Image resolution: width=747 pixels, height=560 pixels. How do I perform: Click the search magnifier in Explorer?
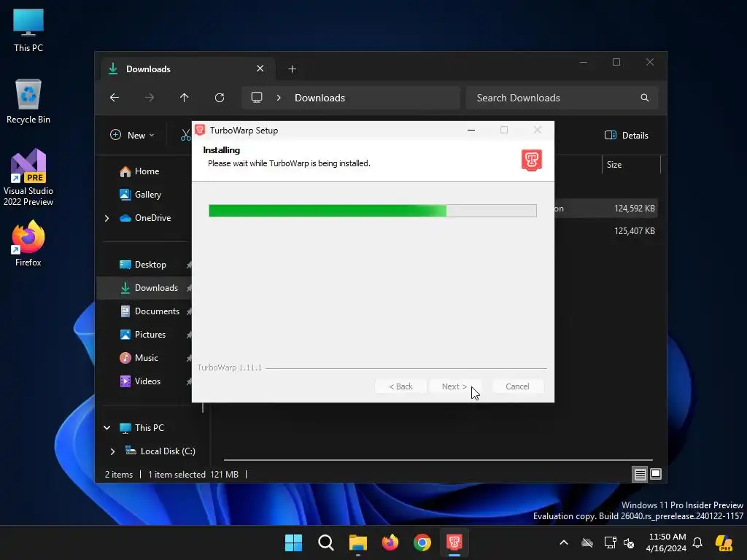click(x=645, y=98)
